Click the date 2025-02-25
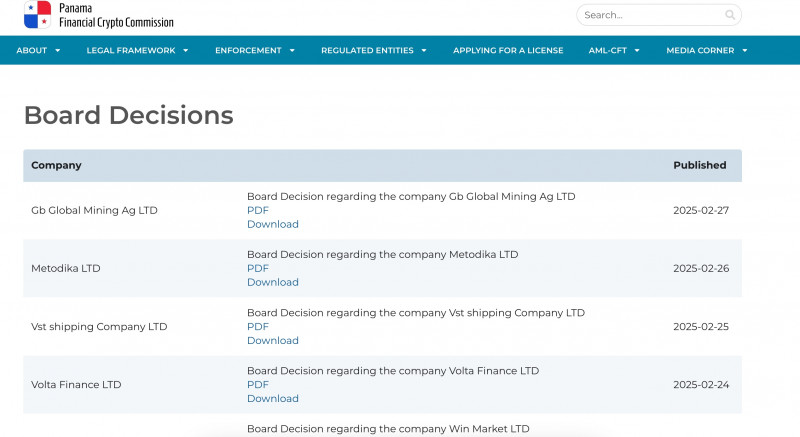This screenshot has height=437, width=800. pos(701,326)
